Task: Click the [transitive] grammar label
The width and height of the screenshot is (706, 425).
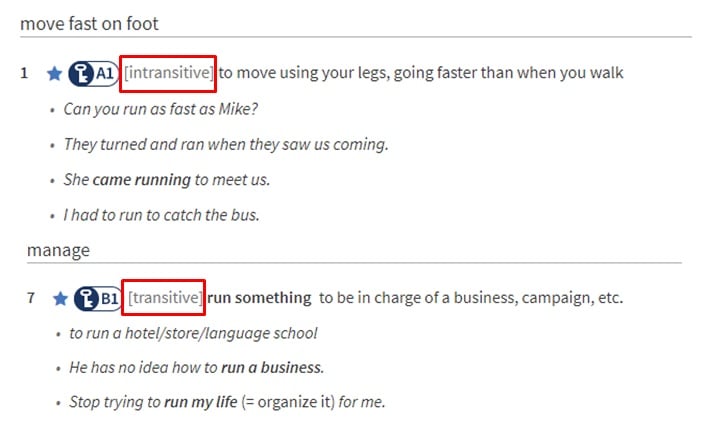Action: tap(165, 297)
